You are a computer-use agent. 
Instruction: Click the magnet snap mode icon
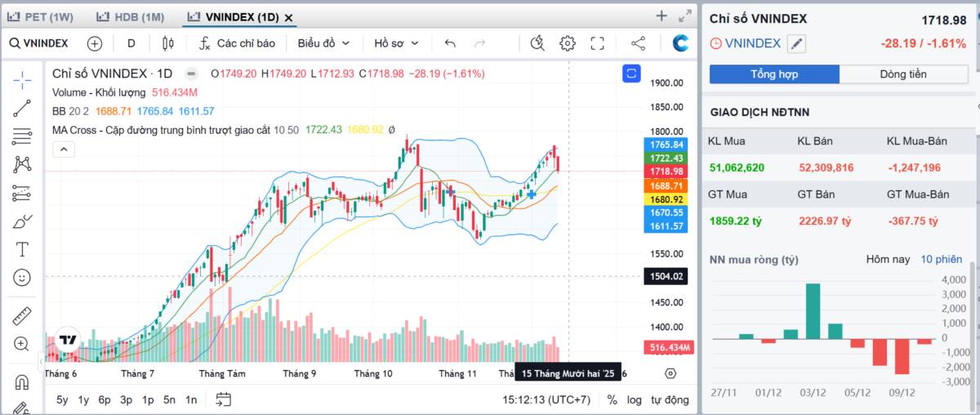(22, 382)
